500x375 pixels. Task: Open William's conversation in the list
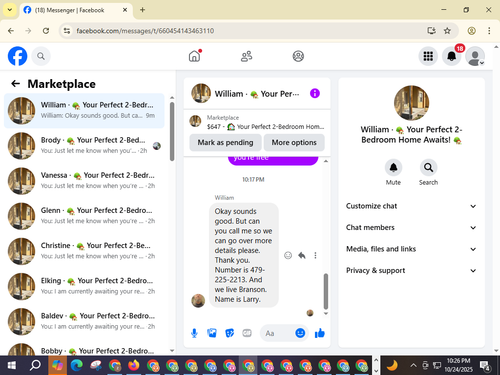[84, 111]
